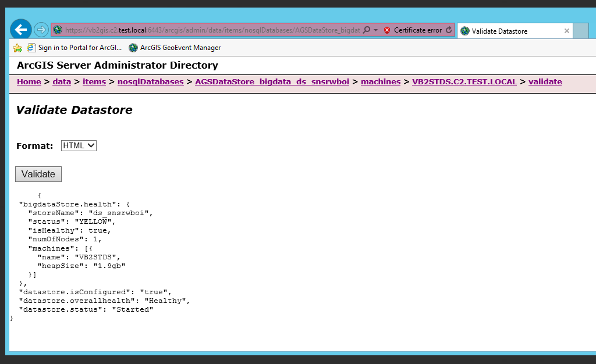Click the search magnifier in address bar

pos(367,30)
